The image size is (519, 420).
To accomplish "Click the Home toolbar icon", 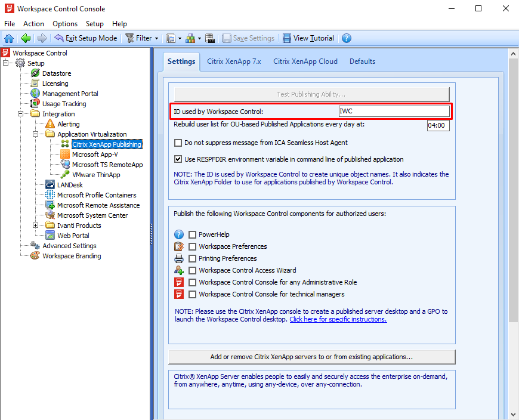I will point(9,38).
